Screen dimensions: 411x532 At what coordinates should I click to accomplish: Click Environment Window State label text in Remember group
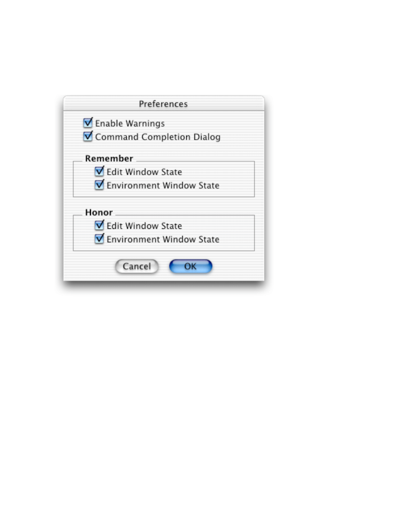(163, 185)
